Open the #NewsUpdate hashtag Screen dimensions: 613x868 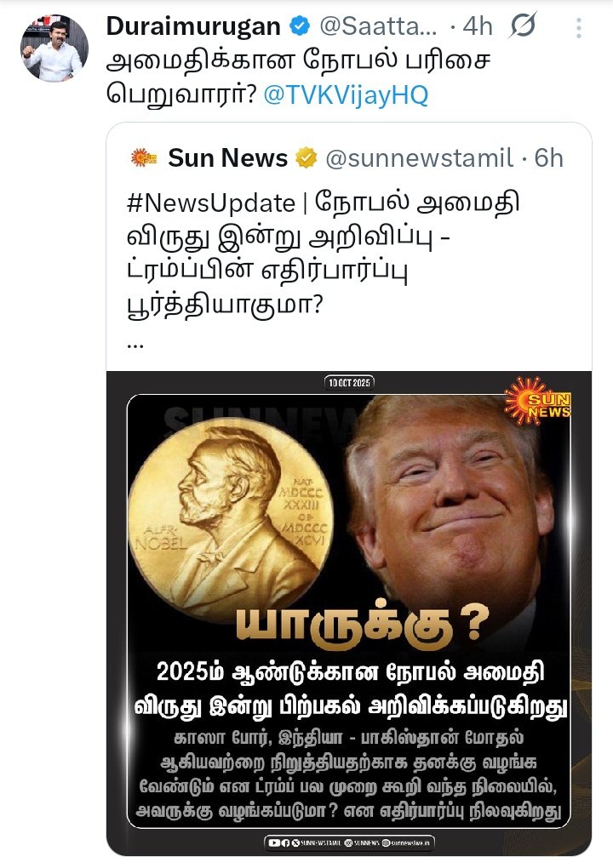(x=211, y=203)
